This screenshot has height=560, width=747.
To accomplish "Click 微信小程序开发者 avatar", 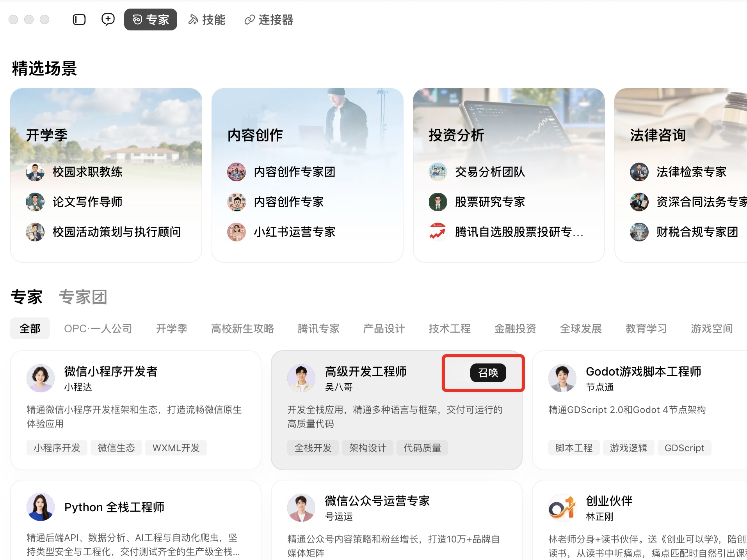I will click(x=41, y=378).
